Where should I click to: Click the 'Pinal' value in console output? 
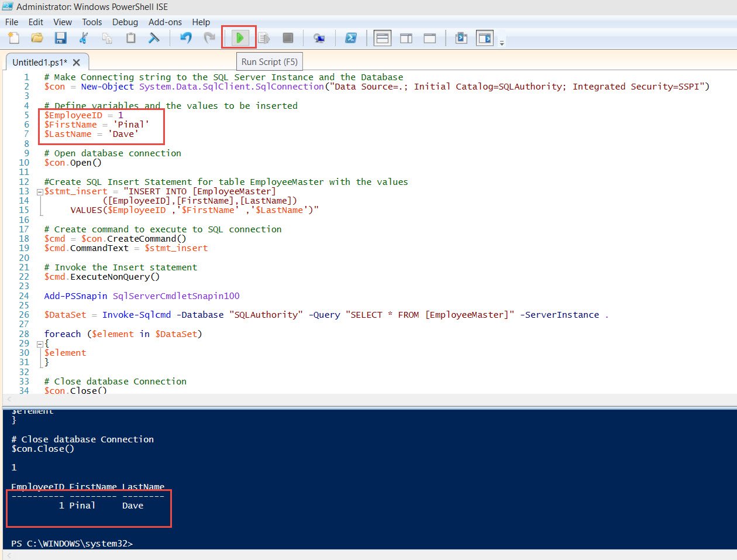coord(82,506)
